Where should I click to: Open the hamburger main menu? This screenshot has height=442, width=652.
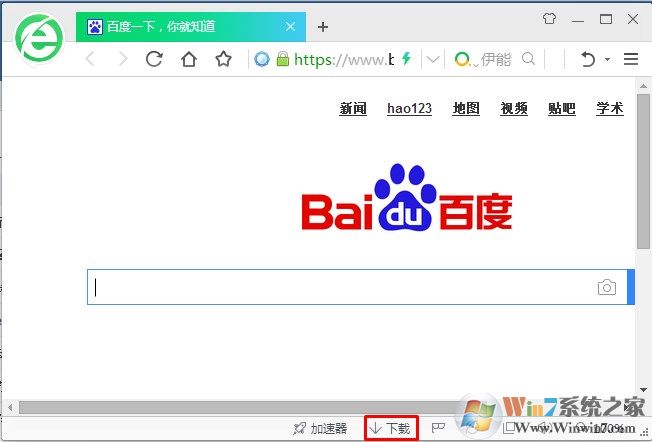631,59
